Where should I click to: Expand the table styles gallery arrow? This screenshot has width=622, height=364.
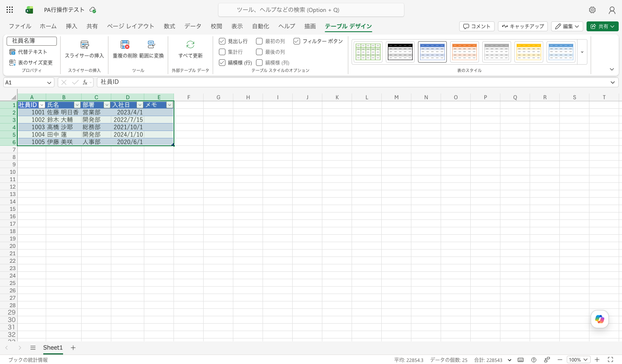(582, 52)
